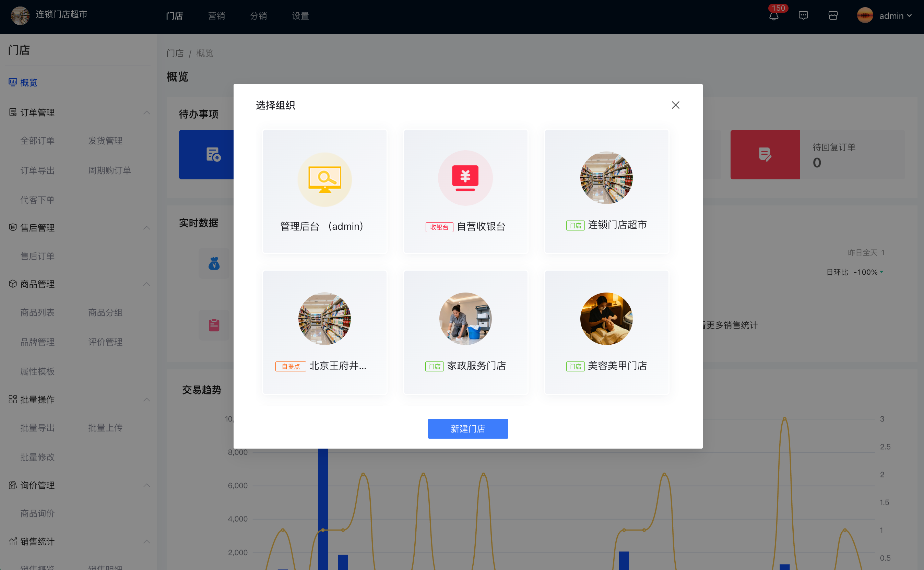Switch to the 设置 top navigation tab
The height and width of the screenshot is (570, 924).
tap(300, 16)
